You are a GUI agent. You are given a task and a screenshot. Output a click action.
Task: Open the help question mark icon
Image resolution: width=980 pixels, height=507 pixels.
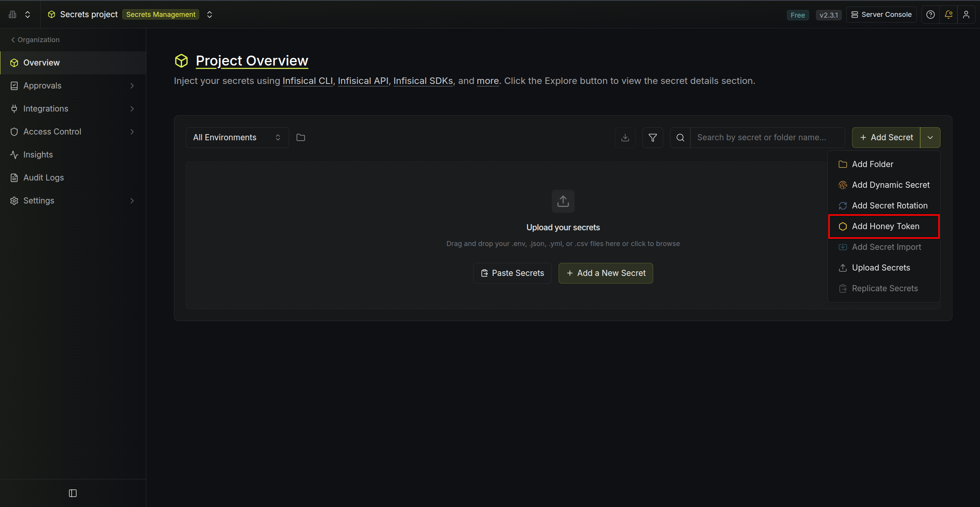(x=931, y=15)
